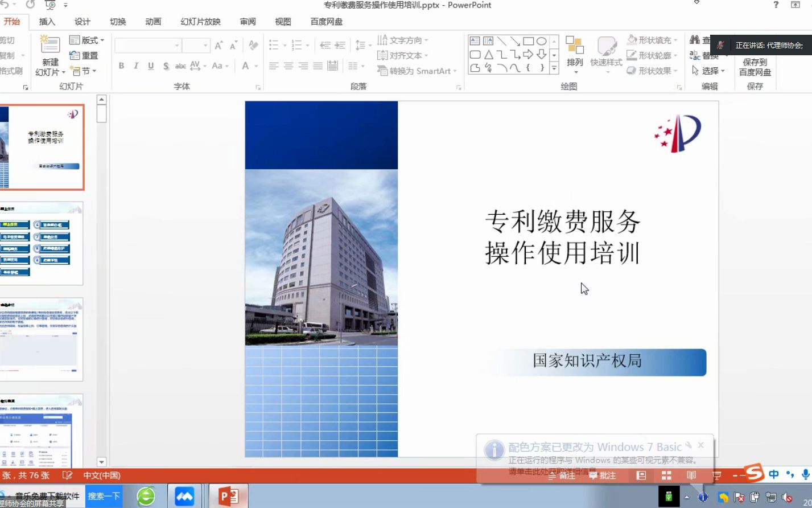The image size is (812, 508).
Task: Select the Oval shape in gallery
Action: click(x=541, y=41)
